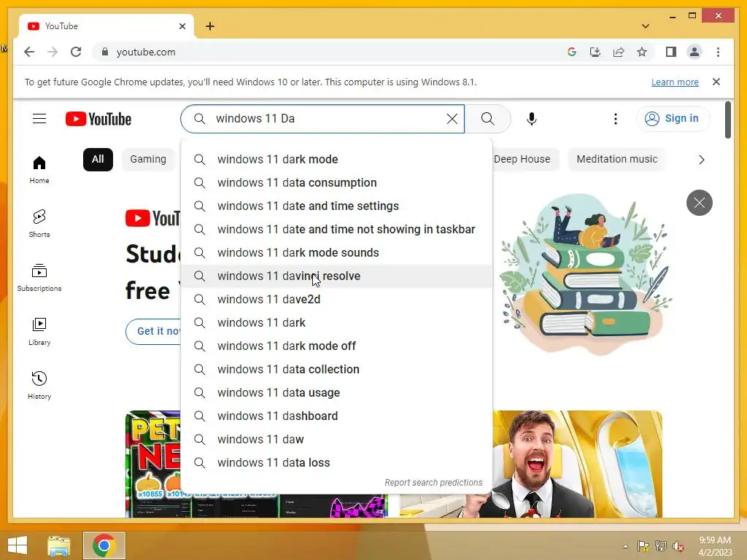Screen dimensions: 747x560
Task: Toggle Chrome side panel
Action: coord(671,52)
